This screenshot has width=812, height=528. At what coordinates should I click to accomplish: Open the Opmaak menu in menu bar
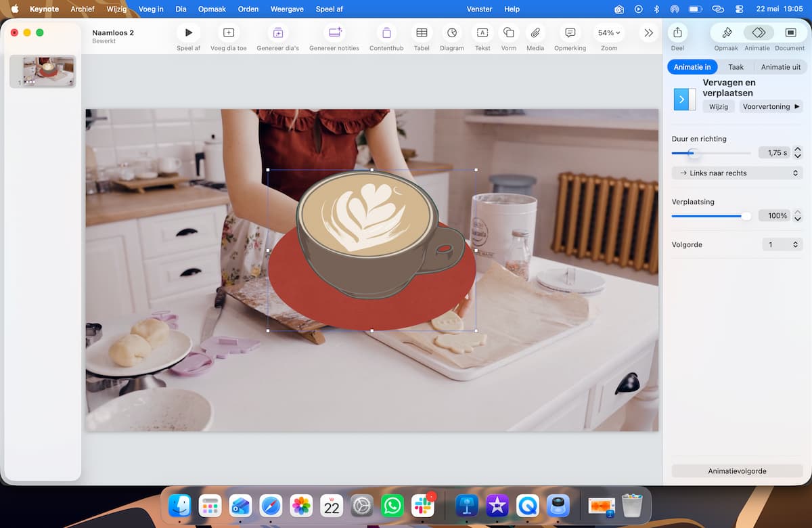[x=212, y=9]
